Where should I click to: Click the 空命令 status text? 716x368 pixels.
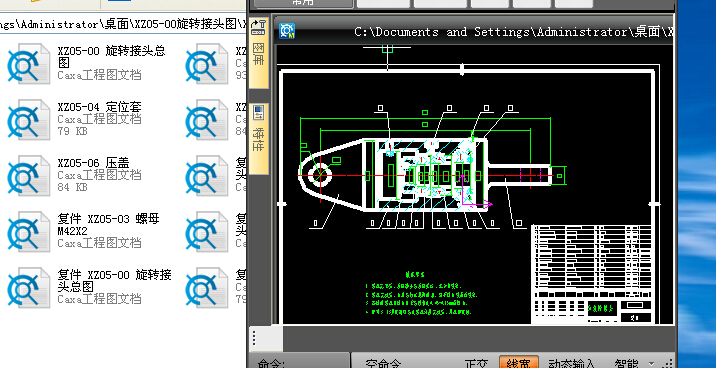tap(383, 363)
